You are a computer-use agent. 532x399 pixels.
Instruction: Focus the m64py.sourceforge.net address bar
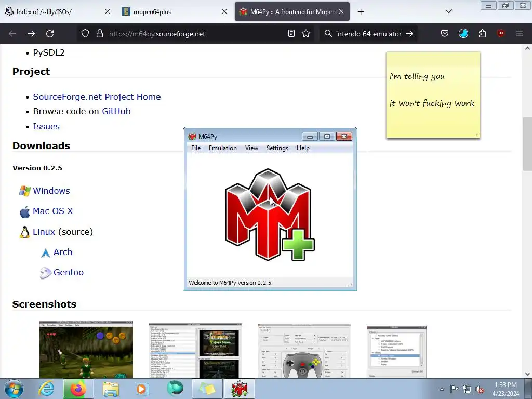pyautogui.click(x=195, y=34)
